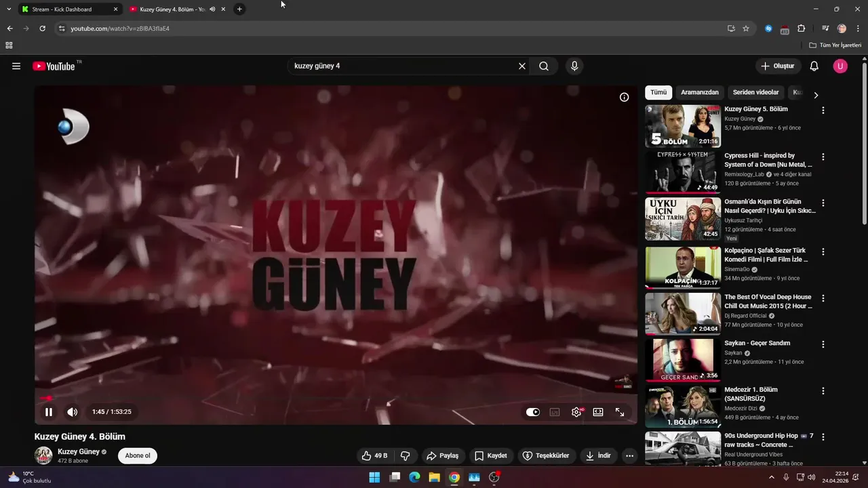Go back to previous page

pos(10,28)
